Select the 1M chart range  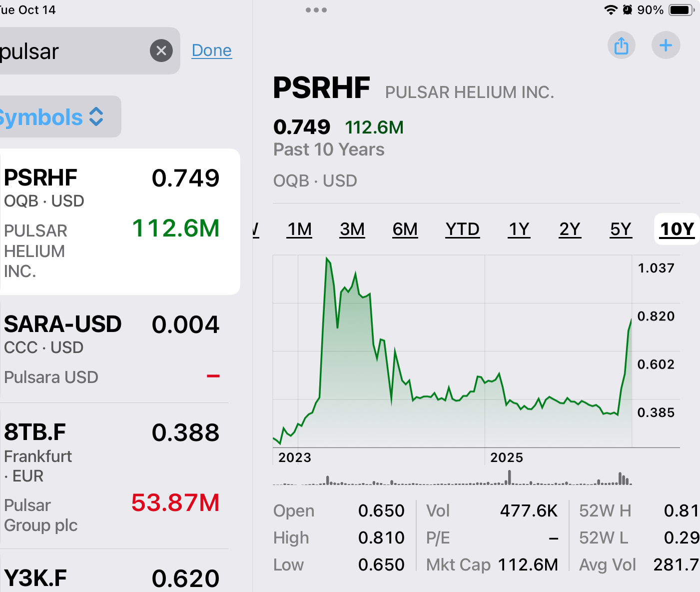pyautogui.click(x=299, y=229)
